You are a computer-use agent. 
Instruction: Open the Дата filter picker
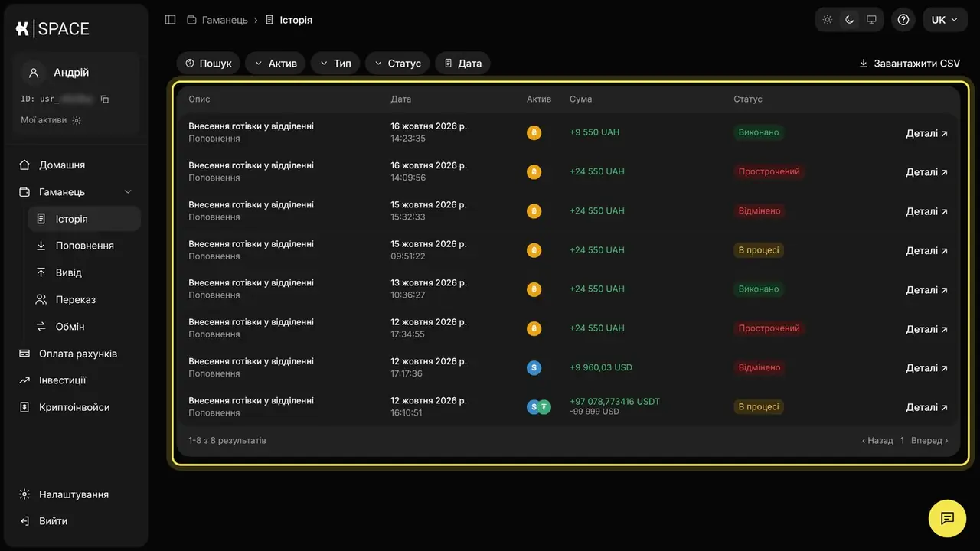(x=462, y=64)
